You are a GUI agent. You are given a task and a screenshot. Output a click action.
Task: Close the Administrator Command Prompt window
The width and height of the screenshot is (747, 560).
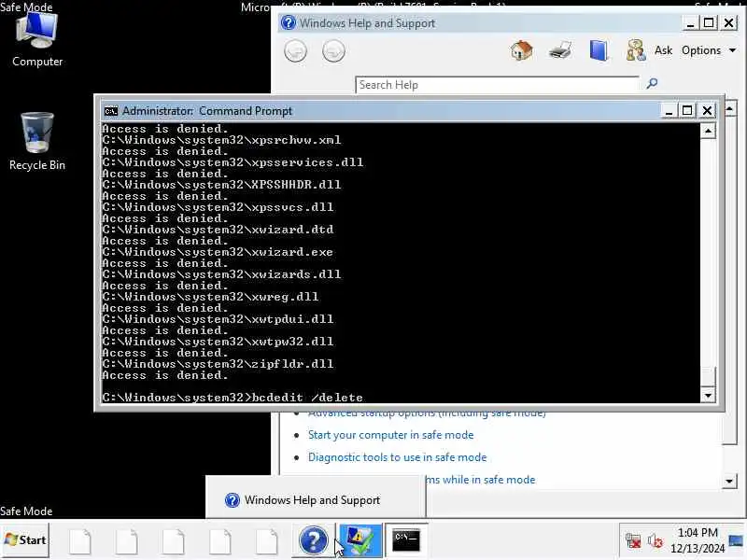pyautogui.click(x=707, y=111)
